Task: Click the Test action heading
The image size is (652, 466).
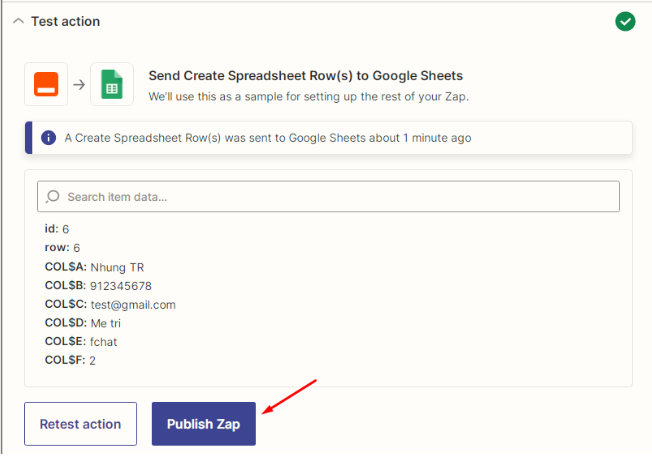Action: 66,21
